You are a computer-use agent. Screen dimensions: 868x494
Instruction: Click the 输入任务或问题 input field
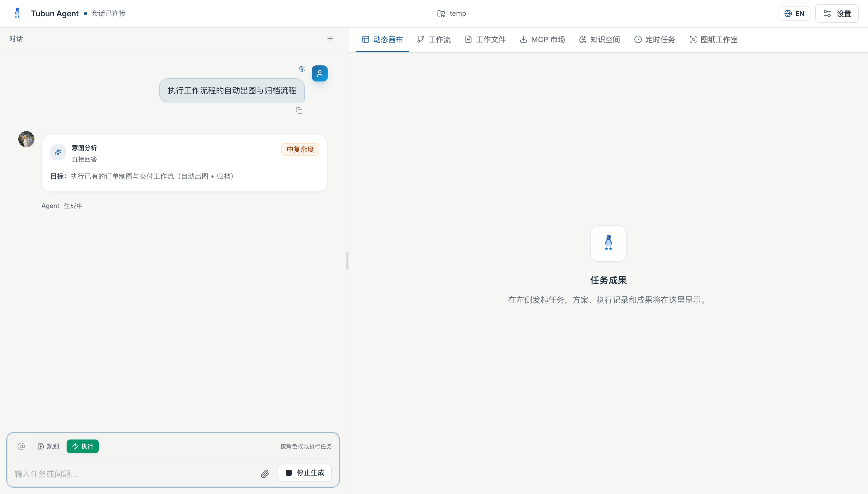pyautogui.click(x=134, y=474)
